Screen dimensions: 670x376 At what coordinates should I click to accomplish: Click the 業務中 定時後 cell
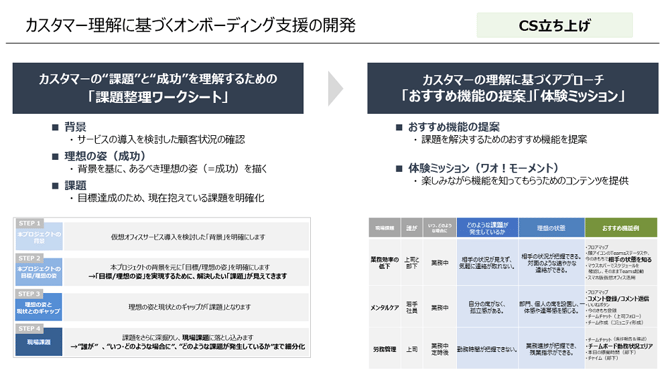440,349
